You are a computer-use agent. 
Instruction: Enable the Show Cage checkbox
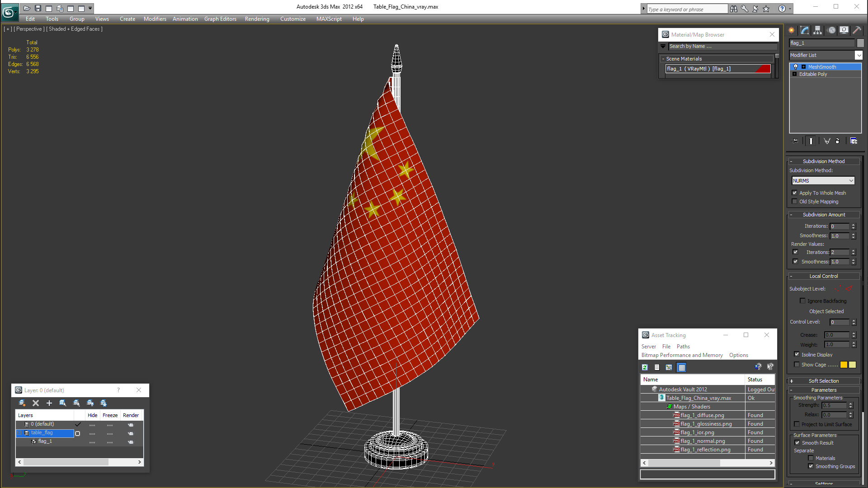coord(797,365)
